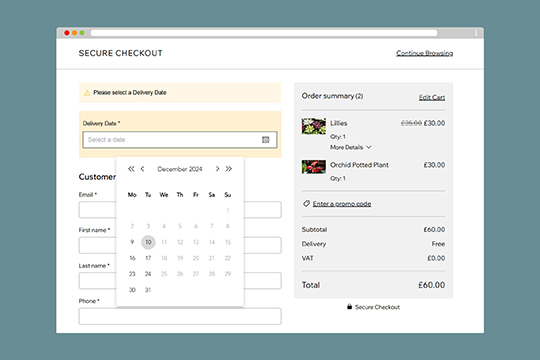Screen dimensions: 540x360
Task: Open the calendar icon in Delivery Date field
Action: click(266, 140)
